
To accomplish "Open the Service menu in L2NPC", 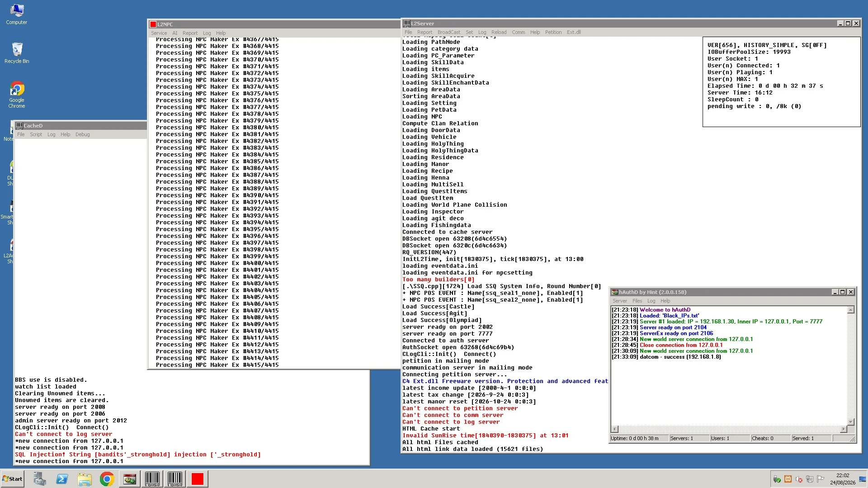I will pyautogui.click(x=159, y=33).
